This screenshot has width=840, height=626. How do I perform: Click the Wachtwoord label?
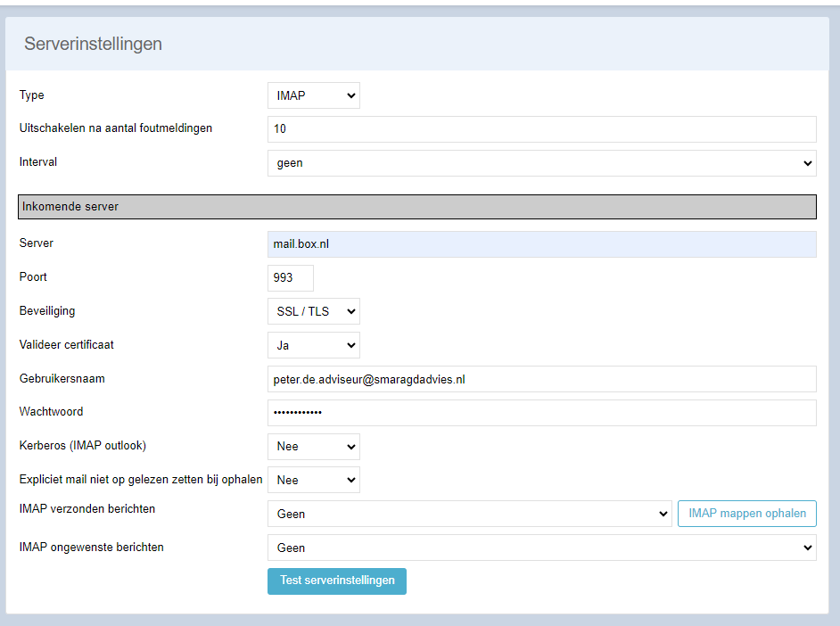[x=52, y=412]
